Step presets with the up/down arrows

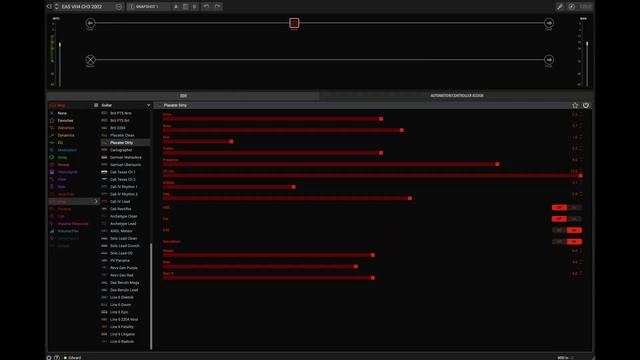tap(56, 7)
